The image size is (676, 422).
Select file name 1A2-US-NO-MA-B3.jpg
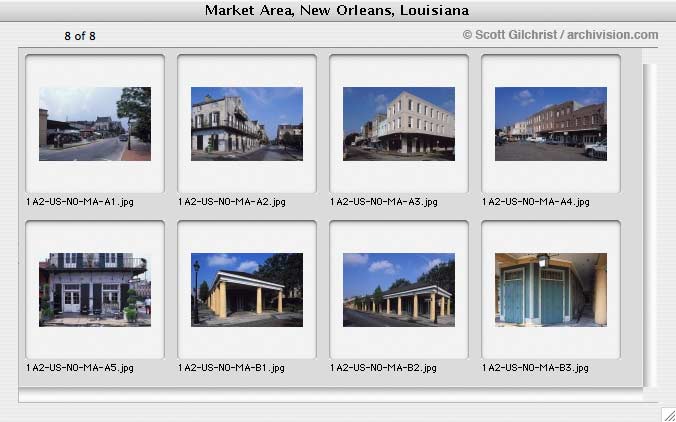point(535,368)
